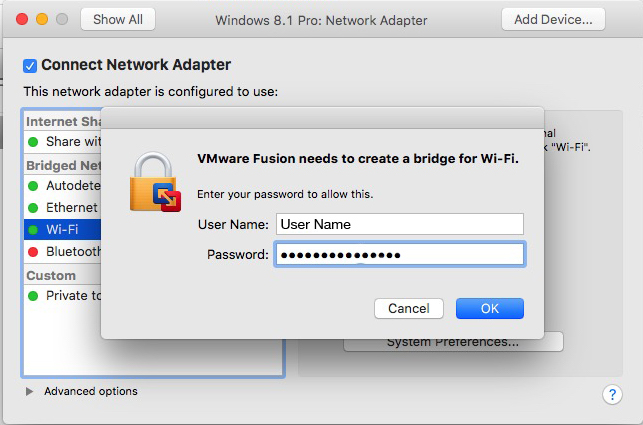Confirm the password dialog with OK

(490, 308)
